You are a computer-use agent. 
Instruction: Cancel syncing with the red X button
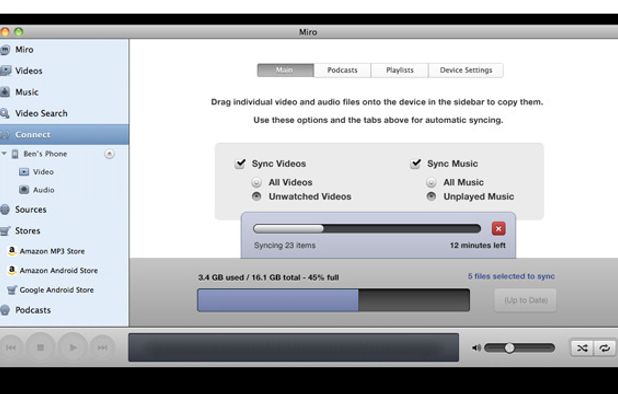point(499,229)
